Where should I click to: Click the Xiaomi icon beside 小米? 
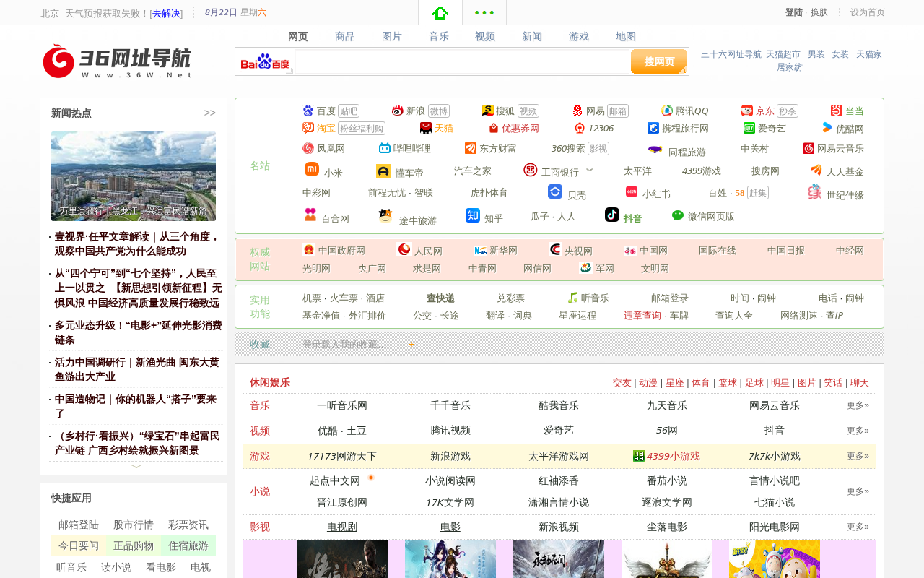(312, 170)
